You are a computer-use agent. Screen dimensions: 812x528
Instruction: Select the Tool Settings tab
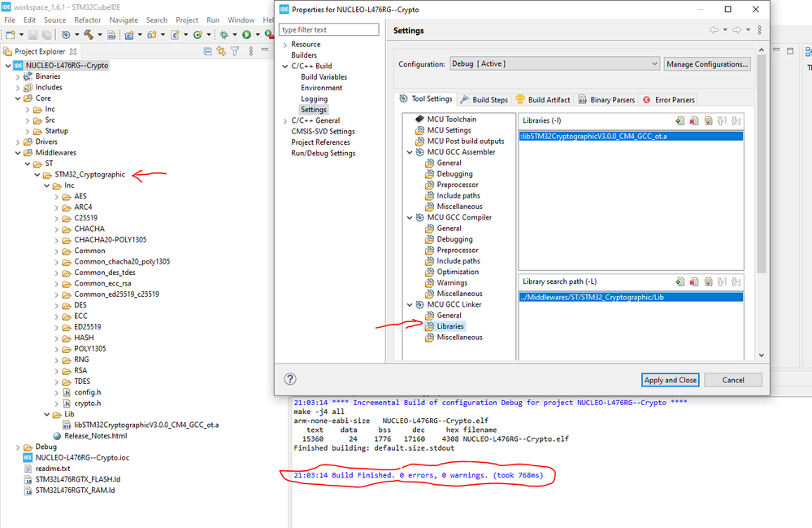426,98
